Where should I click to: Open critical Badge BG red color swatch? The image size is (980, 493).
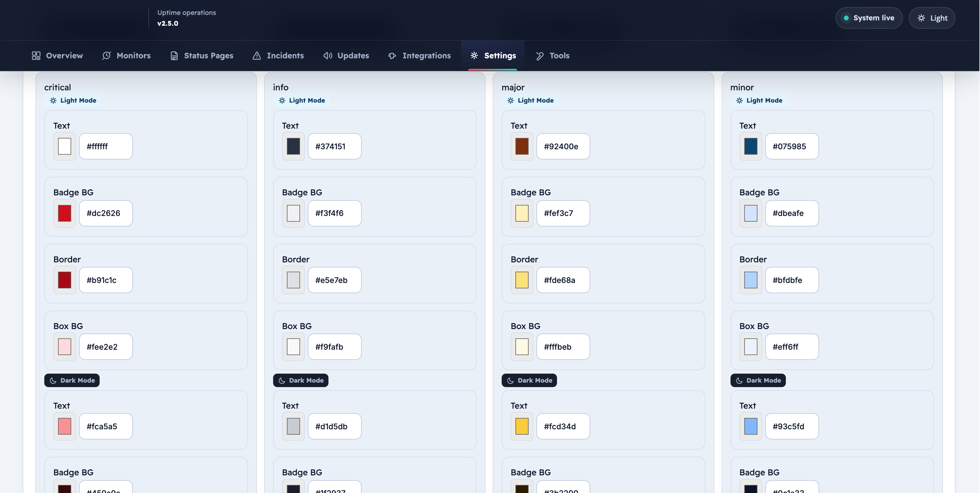click(x=65, y=213)
